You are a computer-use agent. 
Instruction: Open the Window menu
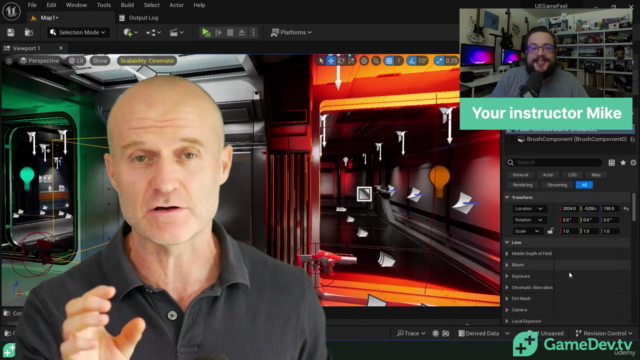coord(76,5)
